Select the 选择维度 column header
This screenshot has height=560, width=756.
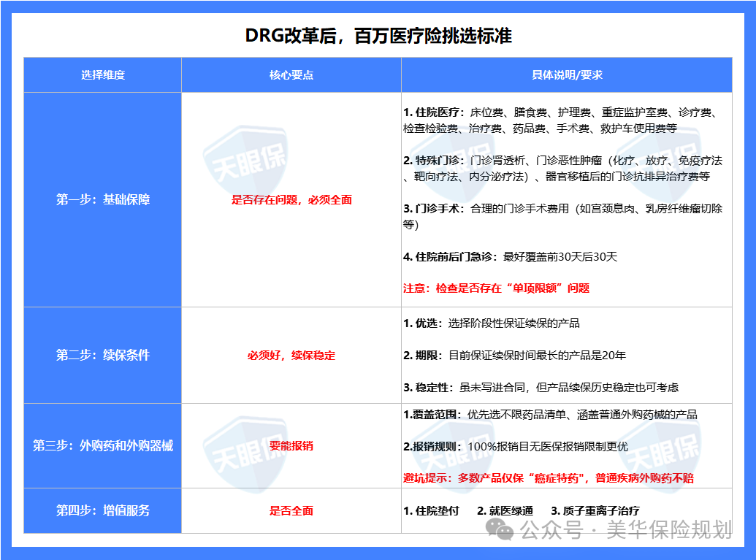[102, 74]
